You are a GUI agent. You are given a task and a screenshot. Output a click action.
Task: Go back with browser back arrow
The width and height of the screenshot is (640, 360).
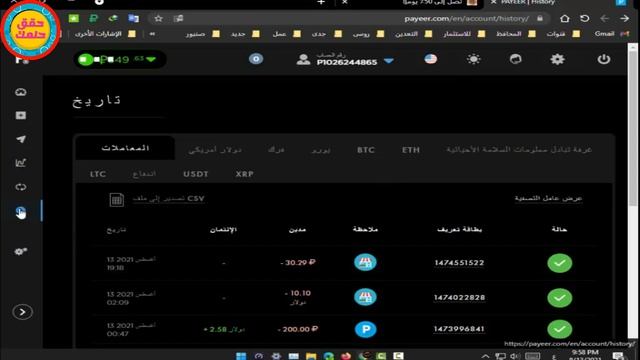[604, 18]
